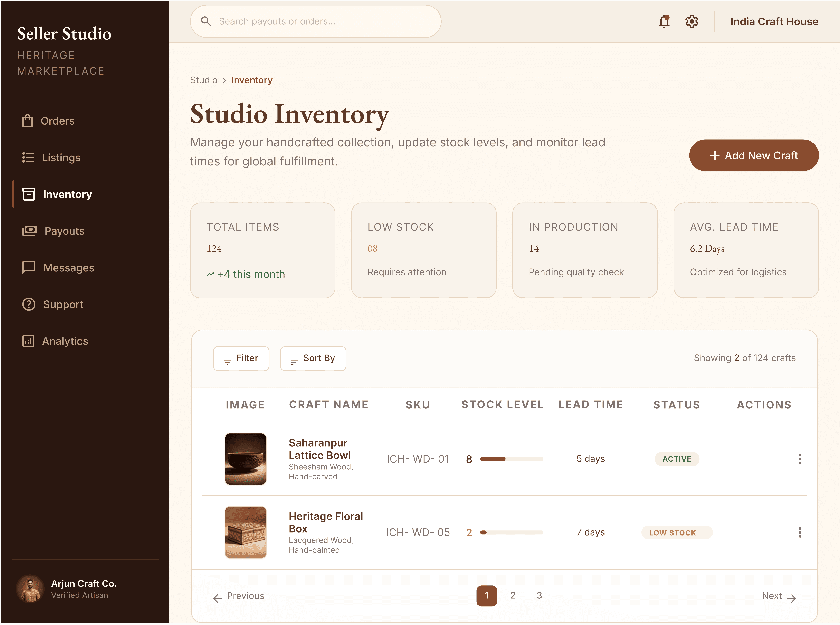Click the notification bell icon
This screenshot has height=625, width=840.
pyautogui.click(x=664, y=21)
